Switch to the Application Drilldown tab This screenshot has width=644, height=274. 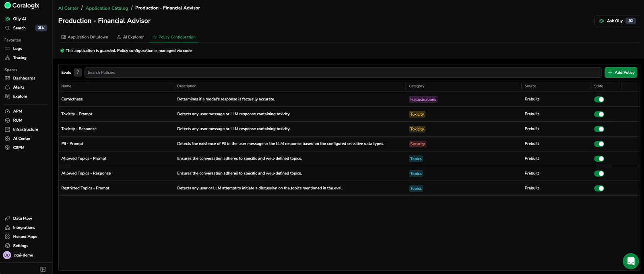click(x=85, y=37)
